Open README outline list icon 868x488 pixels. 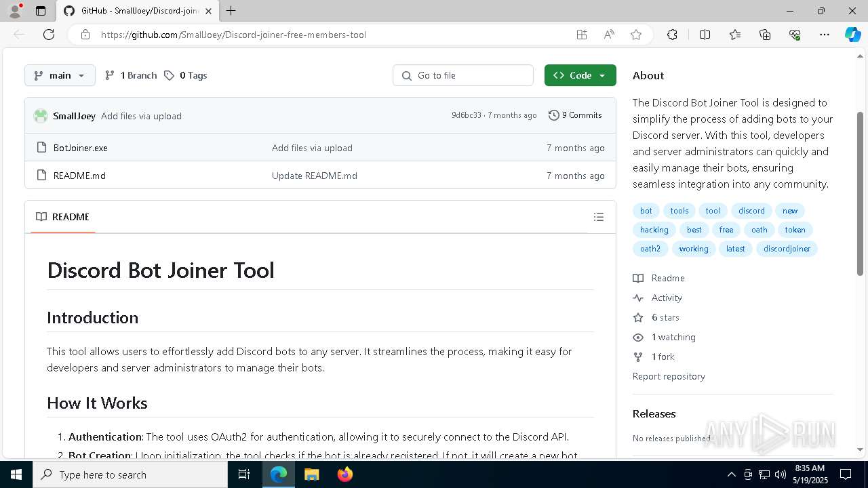click(599, 217)
